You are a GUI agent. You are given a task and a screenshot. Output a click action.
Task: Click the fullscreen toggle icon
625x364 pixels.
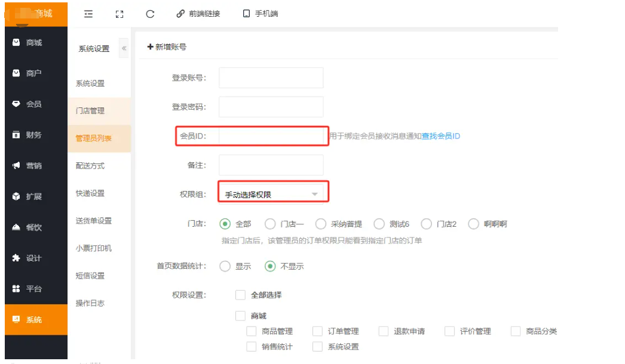[x=120, y=14]
